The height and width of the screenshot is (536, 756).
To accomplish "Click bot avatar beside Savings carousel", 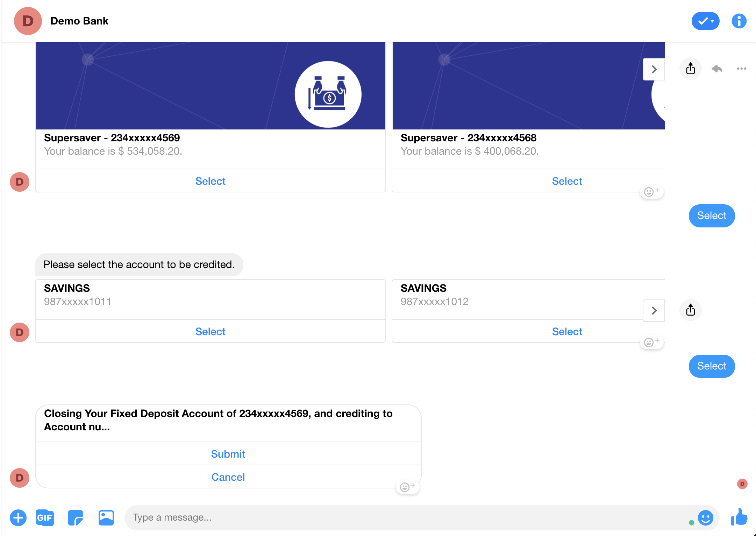I will [20, 332].
